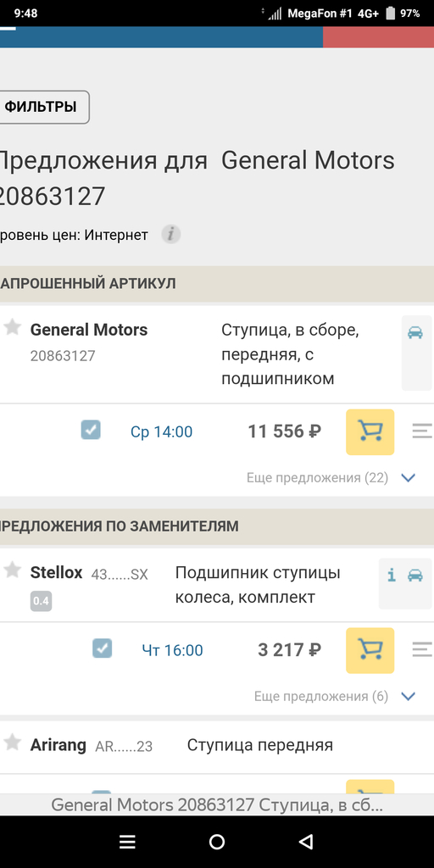Open Stellox brand link
The width and height of the screenshot is (434, 868).
pyautogui.click(x=56, y=572)
